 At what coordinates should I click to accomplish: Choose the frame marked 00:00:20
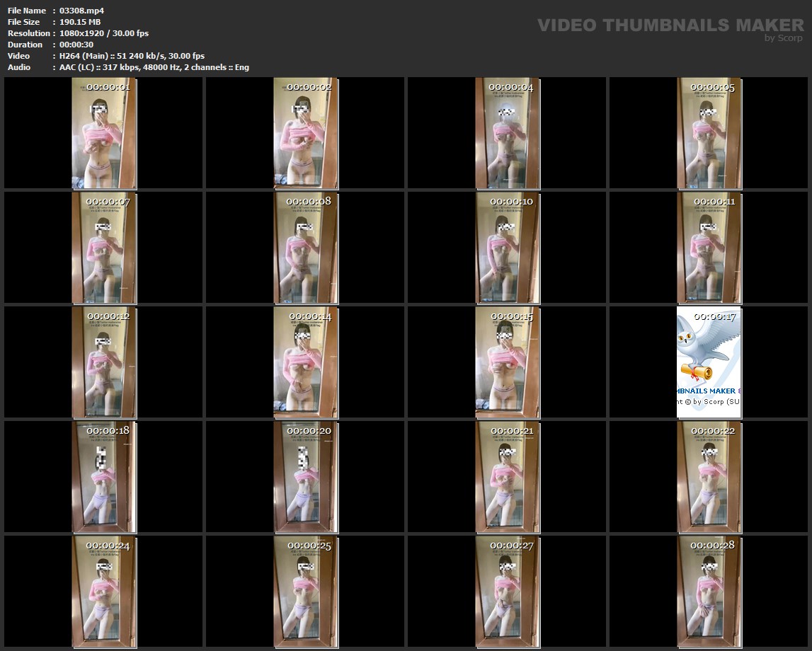(306, 477)
